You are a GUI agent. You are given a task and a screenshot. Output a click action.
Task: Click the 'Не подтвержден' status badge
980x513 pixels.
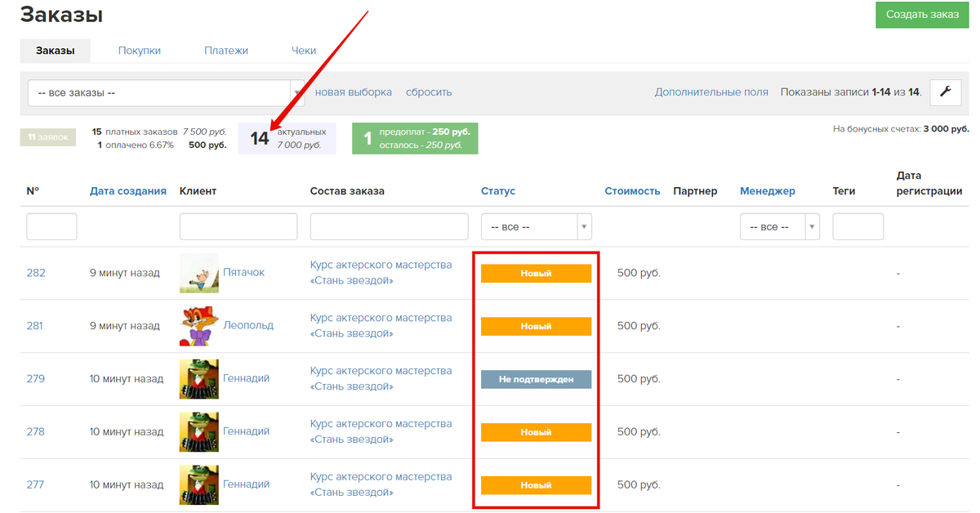pyautogui.click(x=536, y=380)
